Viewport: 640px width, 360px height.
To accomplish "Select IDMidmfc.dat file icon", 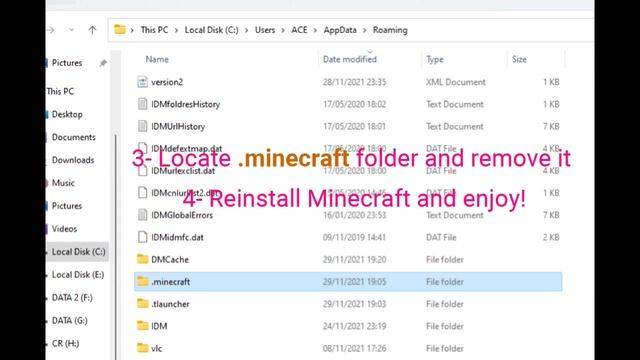I will click(142, 237).
